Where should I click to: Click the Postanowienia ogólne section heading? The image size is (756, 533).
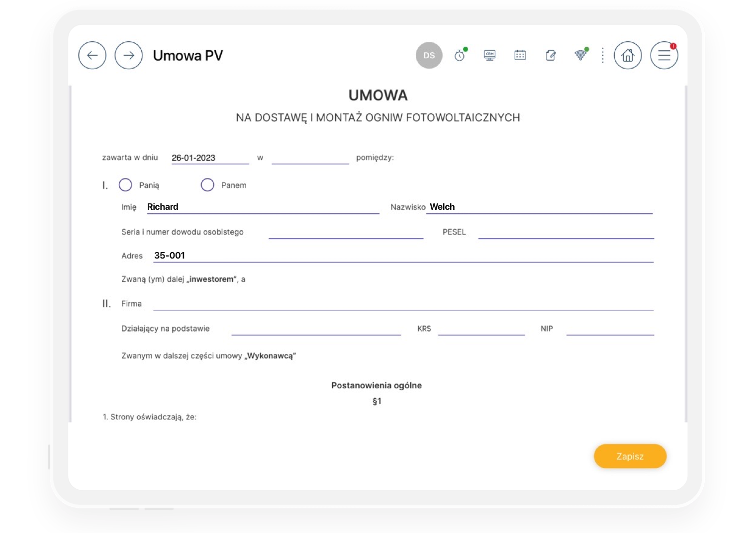pyautogui.click(x=377, y=385)
